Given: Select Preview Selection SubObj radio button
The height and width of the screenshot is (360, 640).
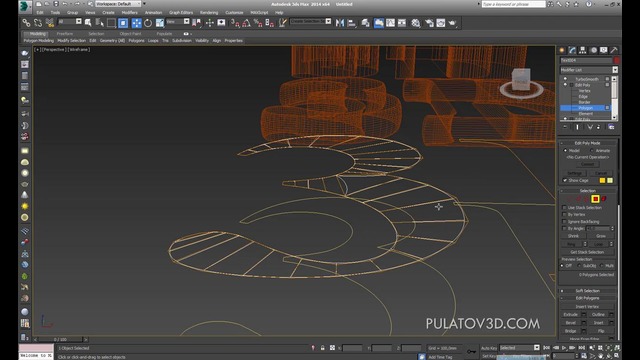Looking at the screenshot, I should (579, 266).
